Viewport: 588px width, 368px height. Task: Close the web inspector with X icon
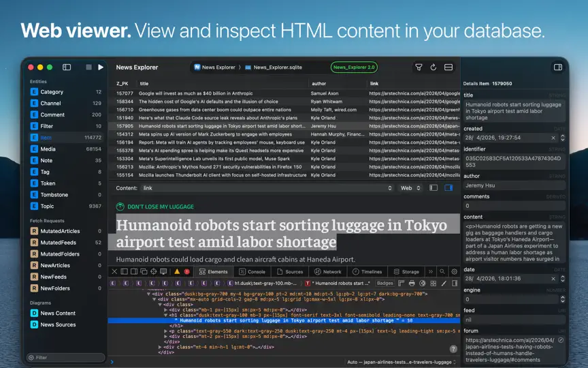tap(114, 271)
